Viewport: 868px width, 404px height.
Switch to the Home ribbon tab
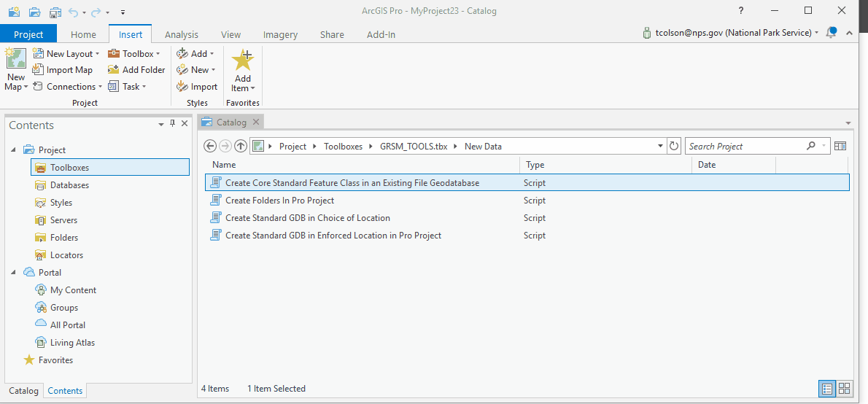tap(84, 34)
